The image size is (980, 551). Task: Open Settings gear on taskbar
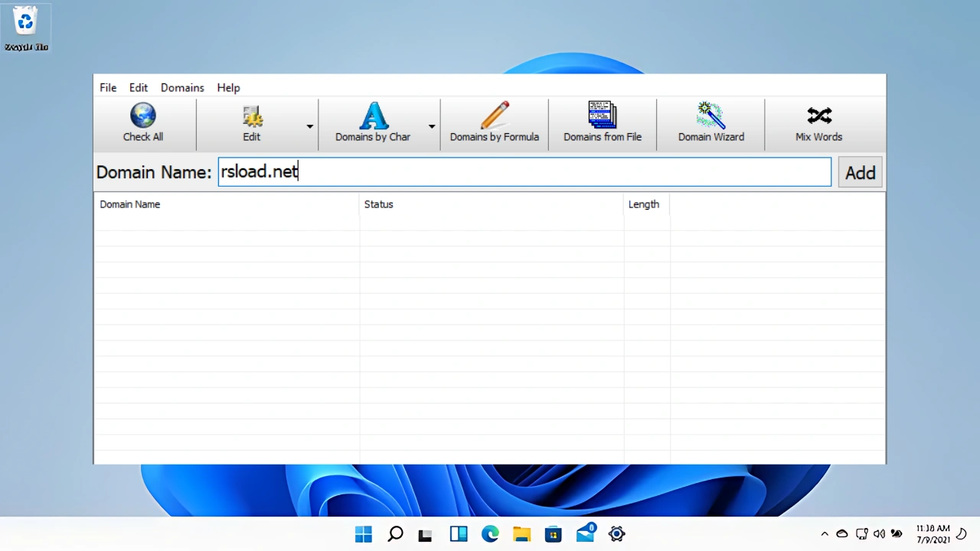(617, 534)
